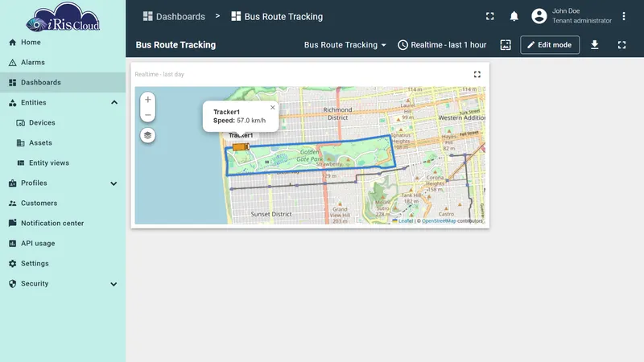Screen dimensions: 644x362
Task: Click the Profiles badge icon
Action: pos(12,183)
